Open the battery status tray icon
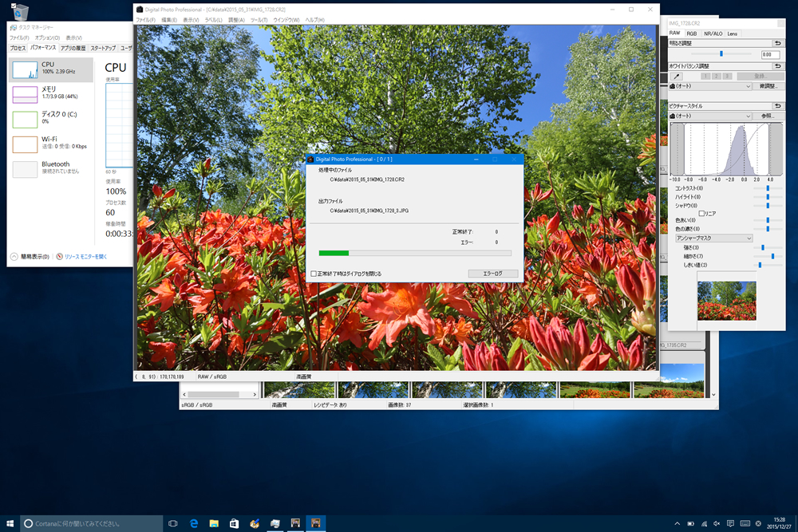 (x=690, y=523)
